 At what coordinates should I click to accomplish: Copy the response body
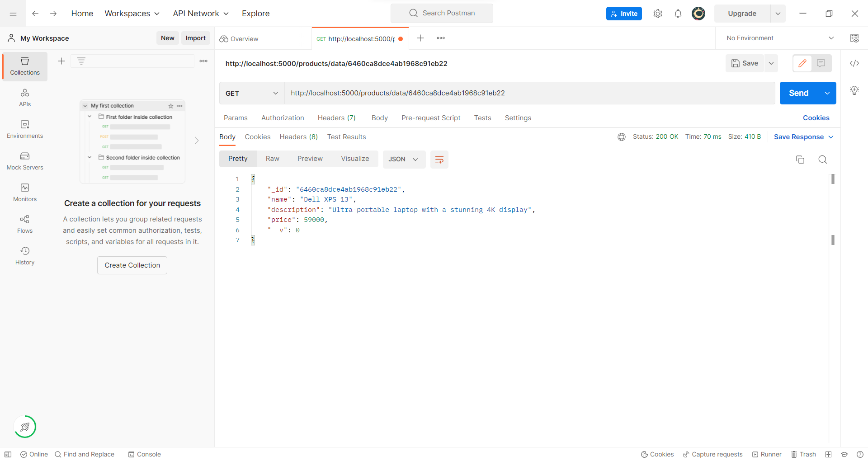tap(800, 159)
